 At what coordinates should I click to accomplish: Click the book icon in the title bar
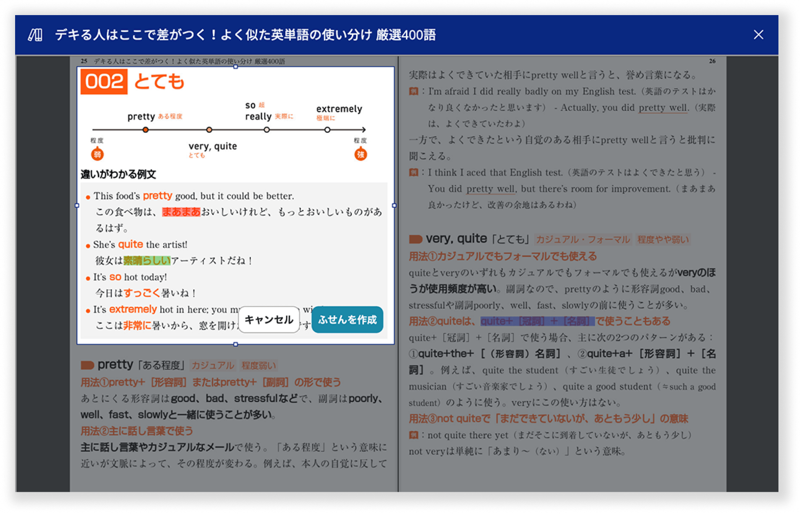click(x=35, y=35)
